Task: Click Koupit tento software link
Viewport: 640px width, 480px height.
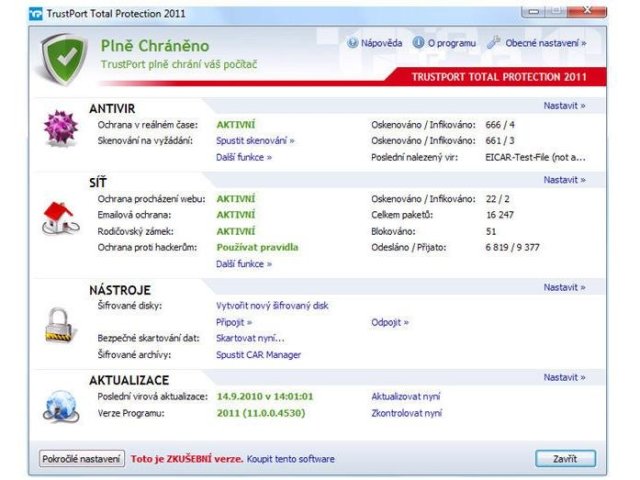Action: click(x=291, y=459)
